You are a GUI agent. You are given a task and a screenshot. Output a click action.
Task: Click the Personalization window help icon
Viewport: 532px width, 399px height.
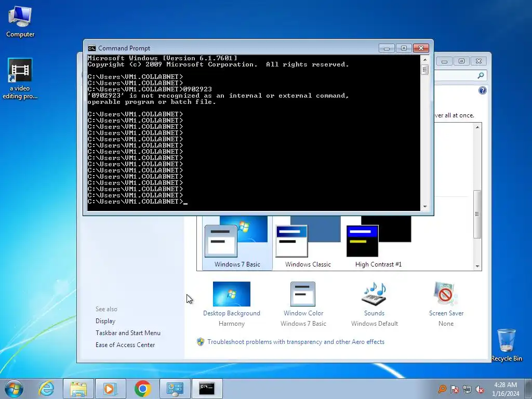click(482, 90)
